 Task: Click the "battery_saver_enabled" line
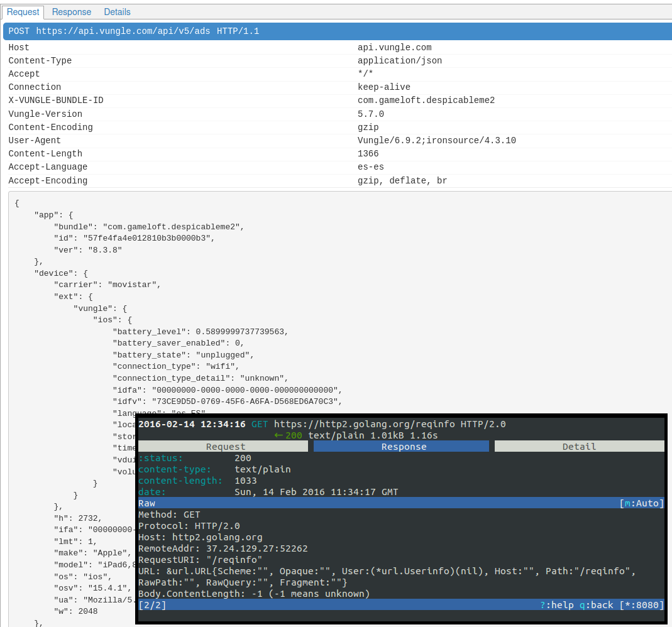[x=179, y=343]
